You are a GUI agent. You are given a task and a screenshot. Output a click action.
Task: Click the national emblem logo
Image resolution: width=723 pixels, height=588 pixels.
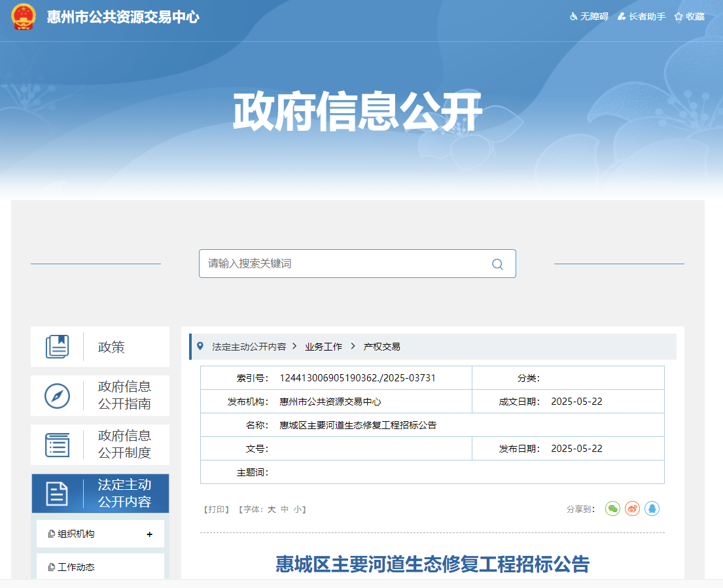coord(24,17)
